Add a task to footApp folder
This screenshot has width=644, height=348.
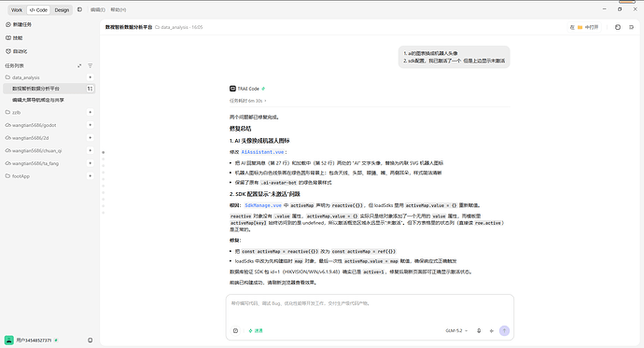(90, 175)
